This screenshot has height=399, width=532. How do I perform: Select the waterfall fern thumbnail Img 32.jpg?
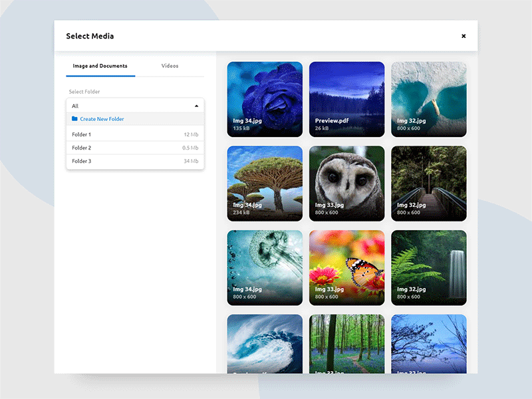point(428,267)
